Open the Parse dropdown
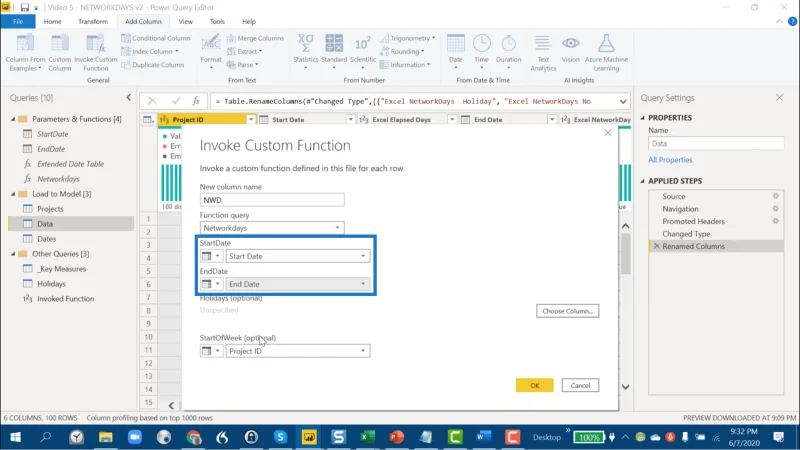The height and width of the screenshot is (450, 800). click(x=242, y=65)
